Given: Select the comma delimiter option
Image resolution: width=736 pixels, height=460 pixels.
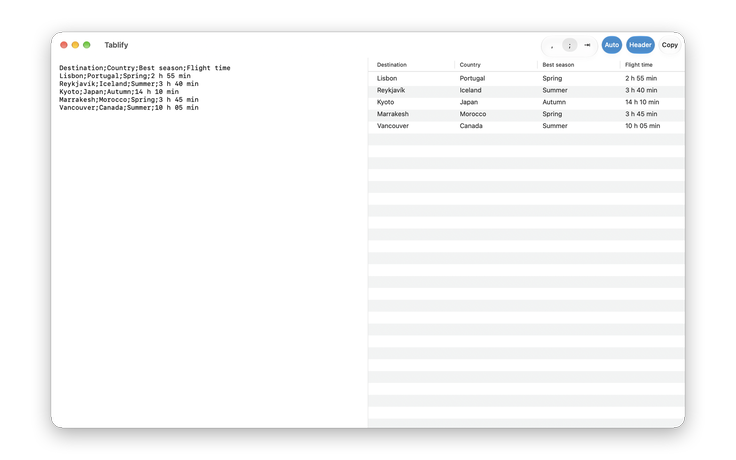Looking at the screenshot, I should click(x=552, y=45).
